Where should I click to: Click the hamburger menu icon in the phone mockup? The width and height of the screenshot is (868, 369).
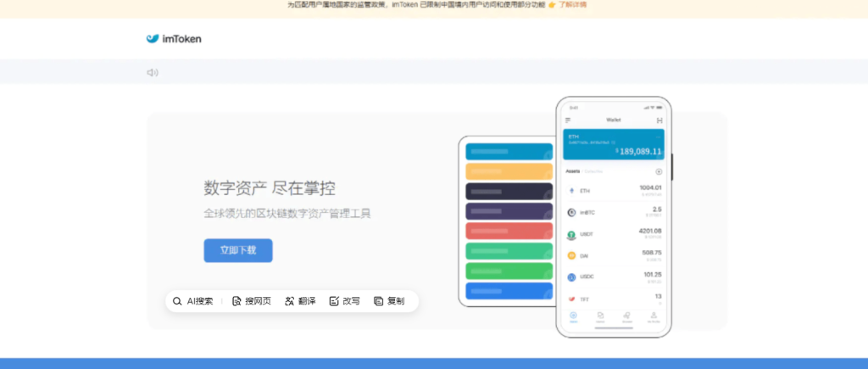point(568,120)
